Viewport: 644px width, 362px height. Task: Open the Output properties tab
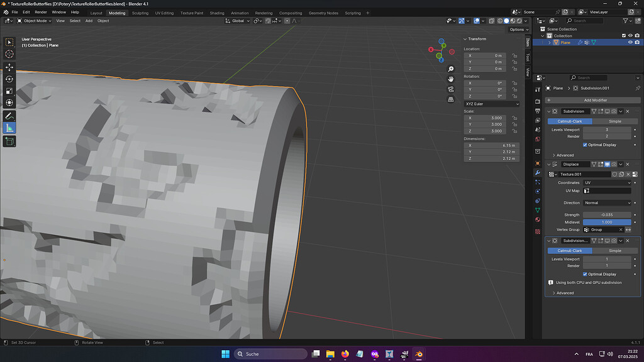(538, 111)
